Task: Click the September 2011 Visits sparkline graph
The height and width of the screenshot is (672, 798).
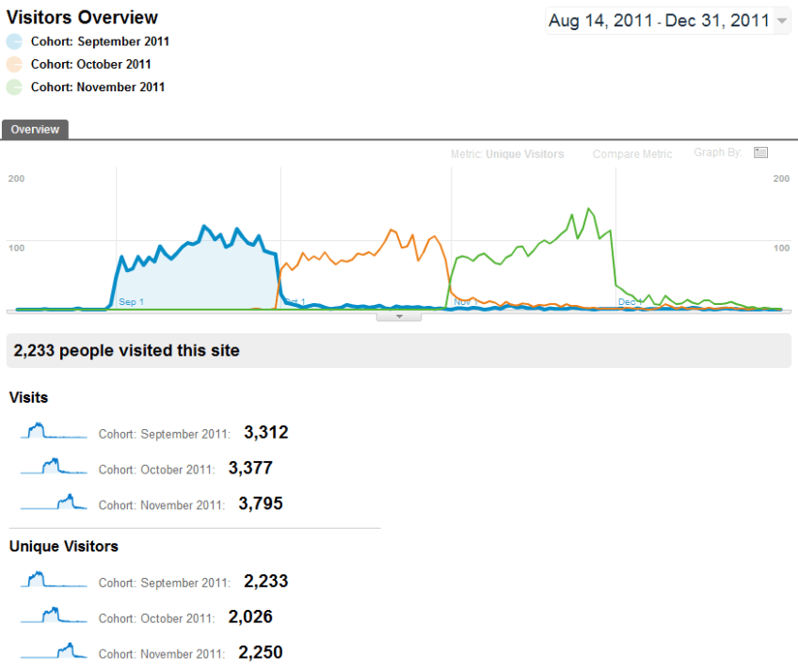Action: (53, 430)
